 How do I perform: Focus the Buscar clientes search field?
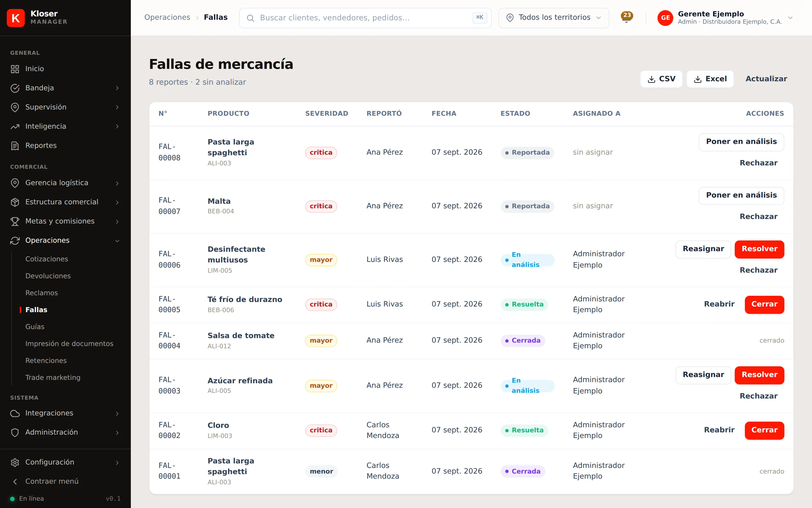point(365,18)
